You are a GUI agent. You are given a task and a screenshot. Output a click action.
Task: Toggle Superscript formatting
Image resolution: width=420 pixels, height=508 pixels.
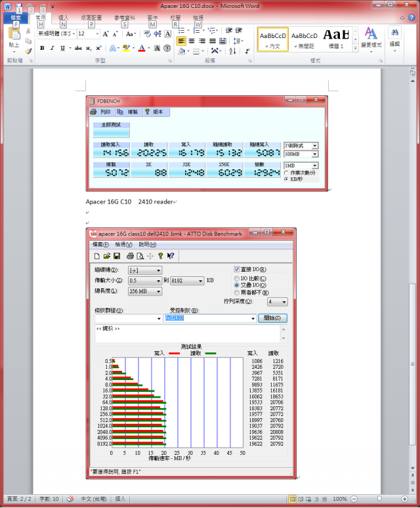point(98,49)
